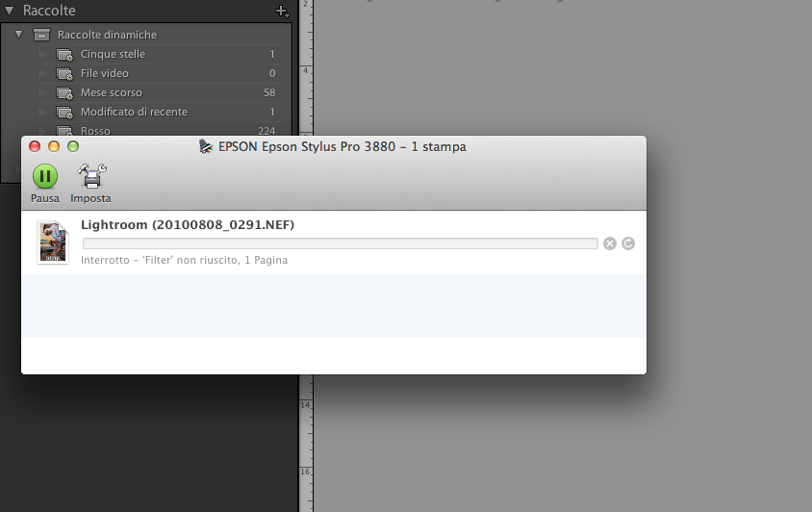Click the File video smart collection icon
812x512 pixels.
(64, 74)
